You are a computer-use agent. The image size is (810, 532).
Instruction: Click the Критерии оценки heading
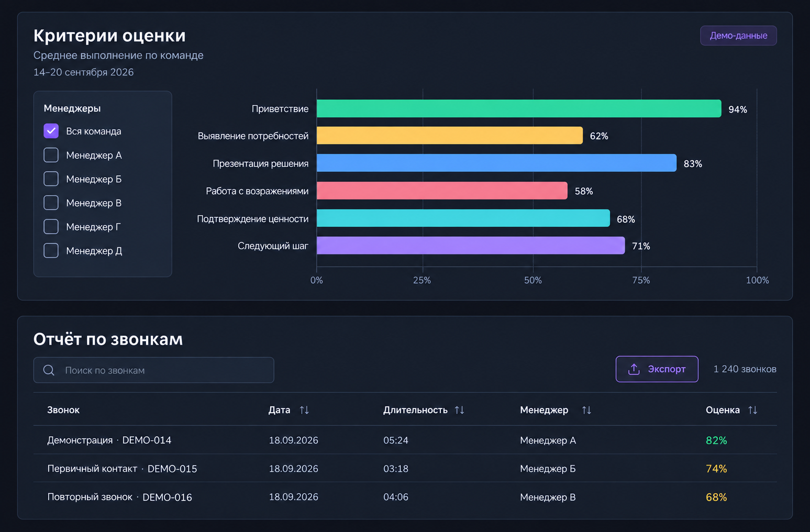click(109, 36)
